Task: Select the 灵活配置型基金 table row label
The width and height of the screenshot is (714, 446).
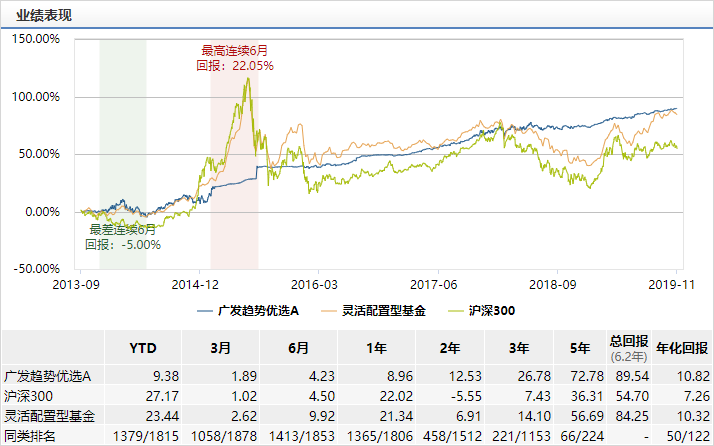Action: click(x=50, y=416)
